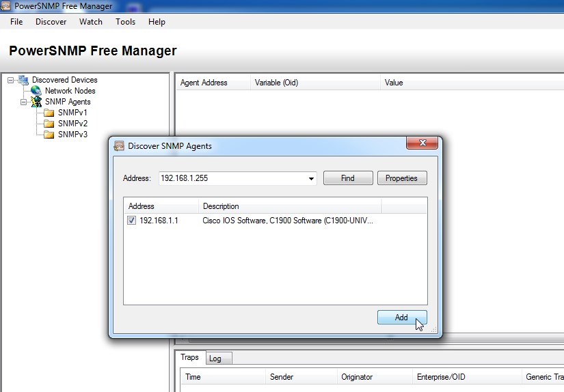
Task: Click the Discovered Devices computer icon
Action: (23, 80)
